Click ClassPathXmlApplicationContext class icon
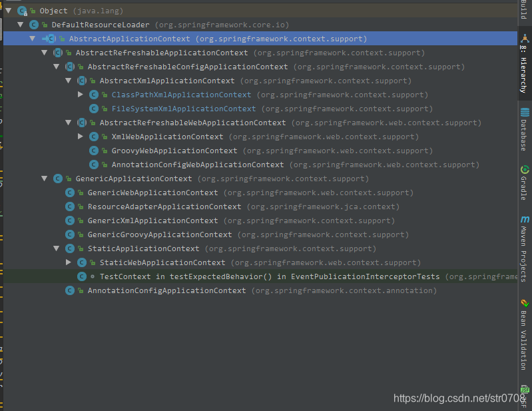532x411 pixels. pos(94,95)
